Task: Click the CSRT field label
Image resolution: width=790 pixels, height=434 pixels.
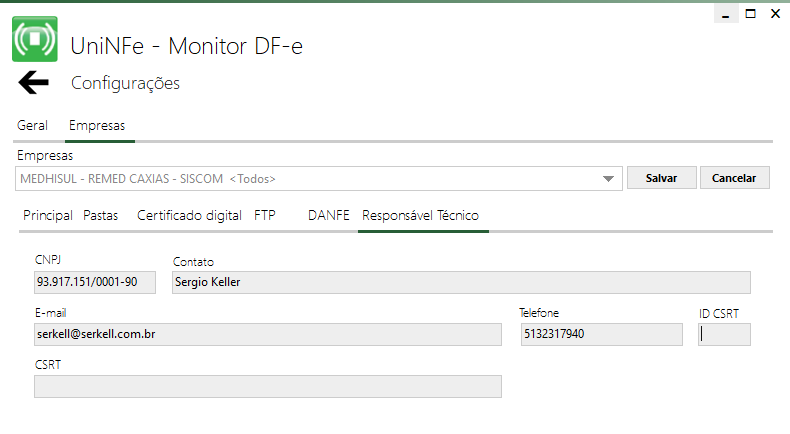Action: (x=48, y=365)
